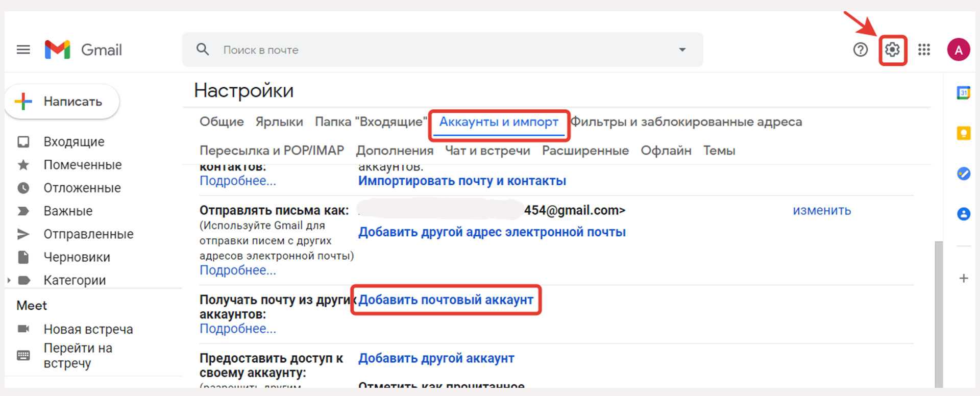Open the Help question mark icon

click(861, 49)
